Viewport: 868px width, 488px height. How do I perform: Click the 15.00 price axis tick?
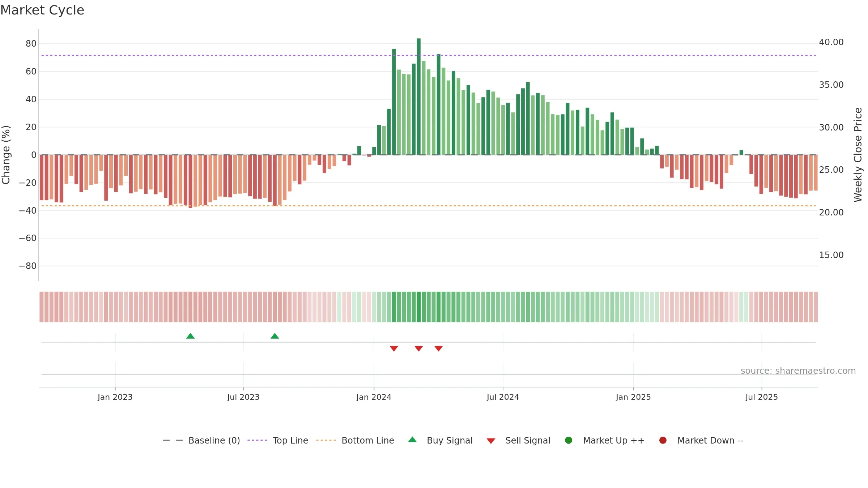pos(831,255)
